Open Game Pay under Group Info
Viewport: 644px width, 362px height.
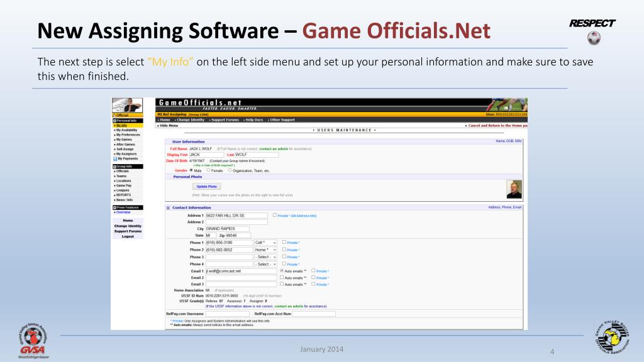coord(123,185)
